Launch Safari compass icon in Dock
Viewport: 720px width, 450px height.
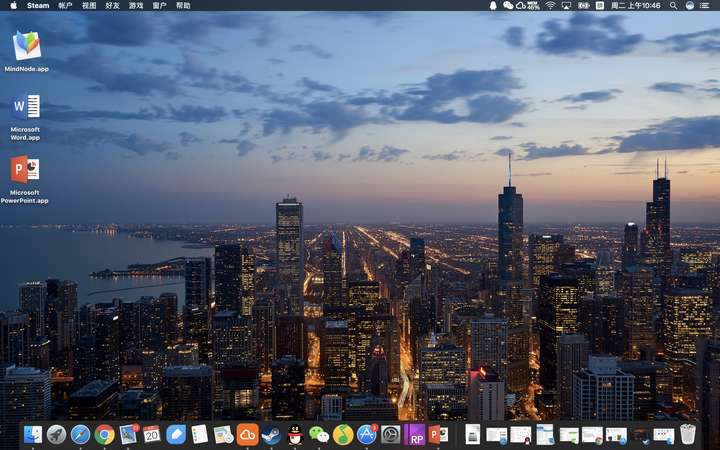(x=80, y=434)
